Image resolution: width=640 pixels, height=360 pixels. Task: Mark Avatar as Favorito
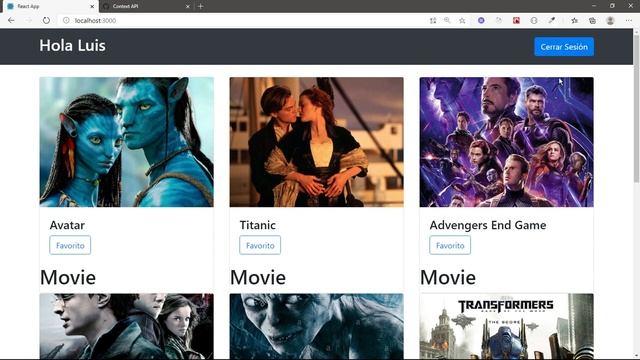point(70,245)
